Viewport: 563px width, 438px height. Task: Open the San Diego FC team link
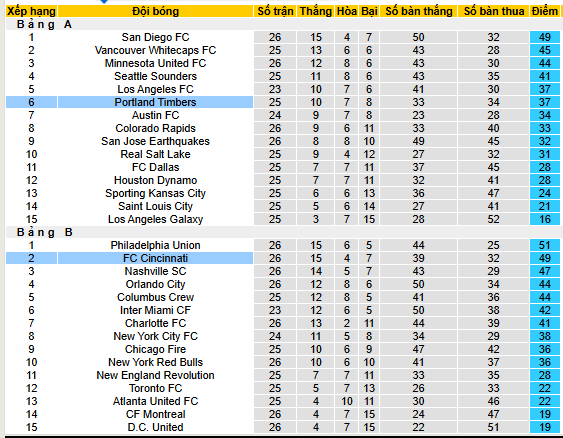tap(155, 37)
